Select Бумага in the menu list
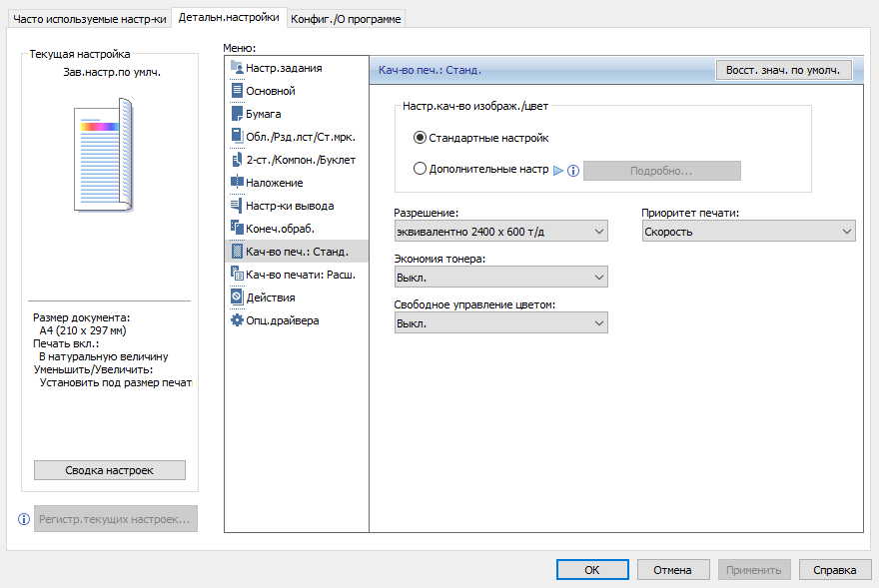Viewport: 879px width, 588px height. [x=297, y=114]
